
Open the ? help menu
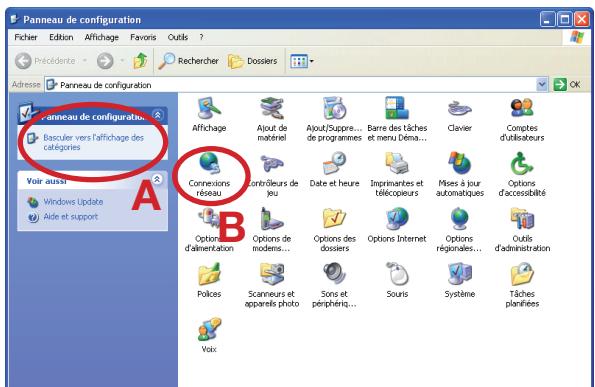pyautogui.click(x=201, y=37)
